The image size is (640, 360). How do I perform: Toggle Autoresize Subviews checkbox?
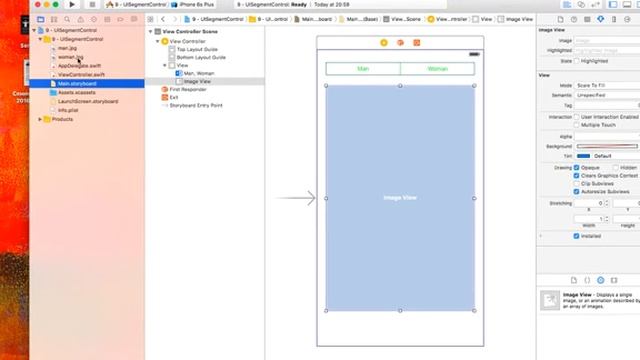(576, 191)
